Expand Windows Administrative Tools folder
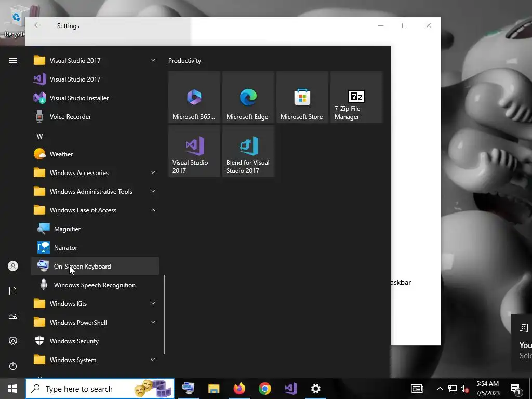Viewport: 532px width, 399px height. pos(153,191)
